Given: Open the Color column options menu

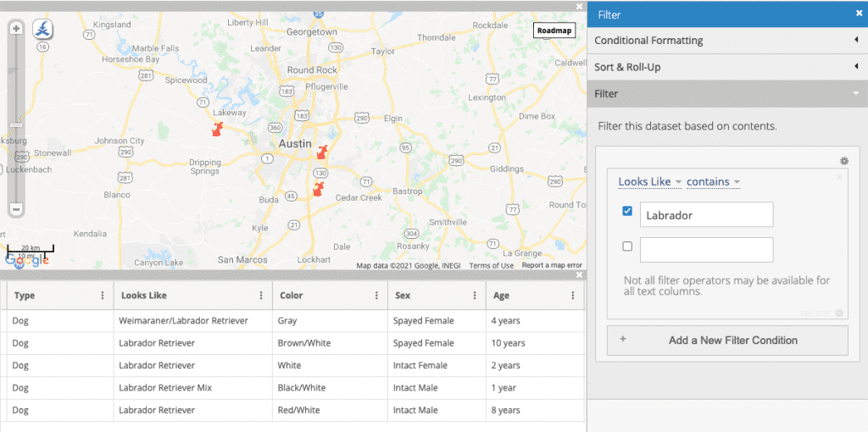Looking at the screenshot, I should click(376, 296).
